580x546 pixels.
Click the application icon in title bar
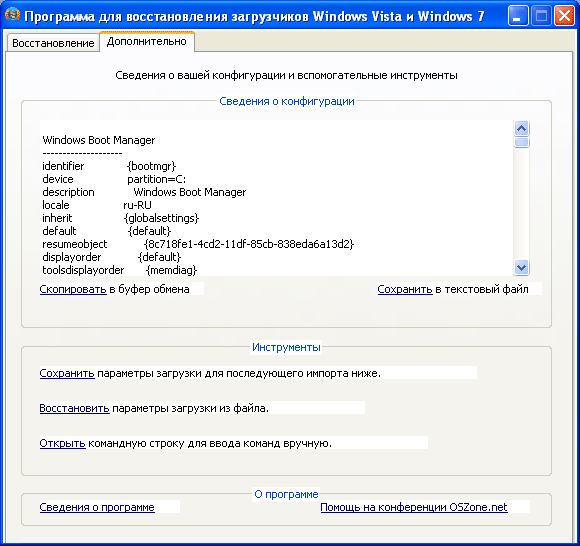(12, 16)
